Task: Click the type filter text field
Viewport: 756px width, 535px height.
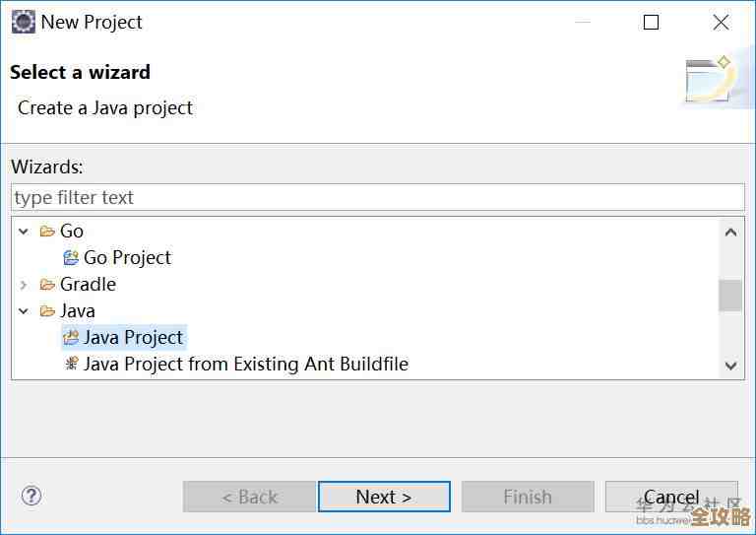Action: [377, 197]
